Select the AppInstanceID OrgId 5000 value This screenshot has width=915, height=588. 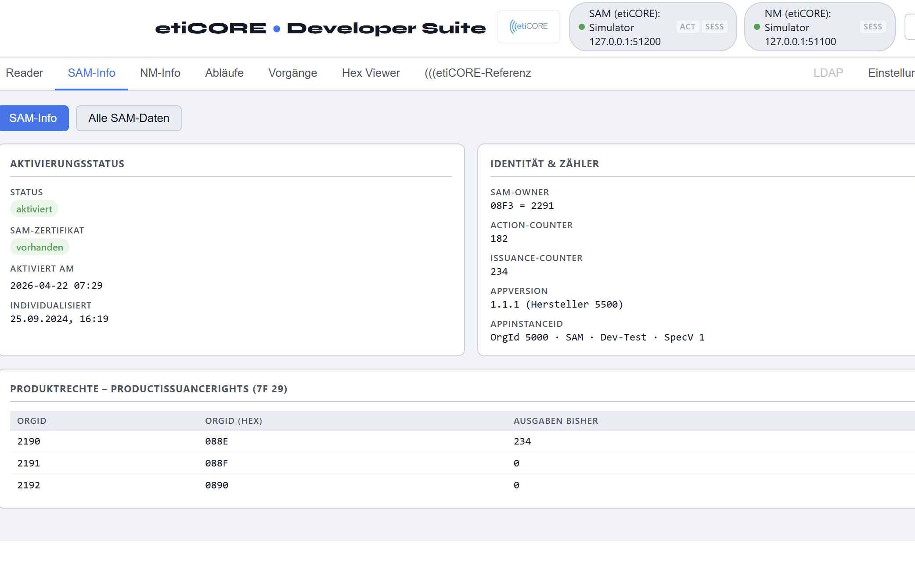point(598,337)
